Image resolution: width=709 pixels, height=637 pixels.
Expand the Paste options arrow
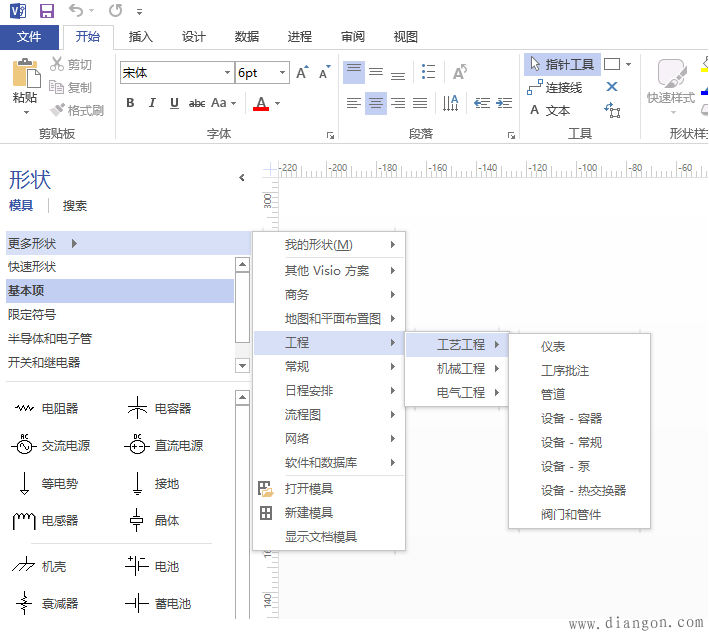tap(26, 112)
